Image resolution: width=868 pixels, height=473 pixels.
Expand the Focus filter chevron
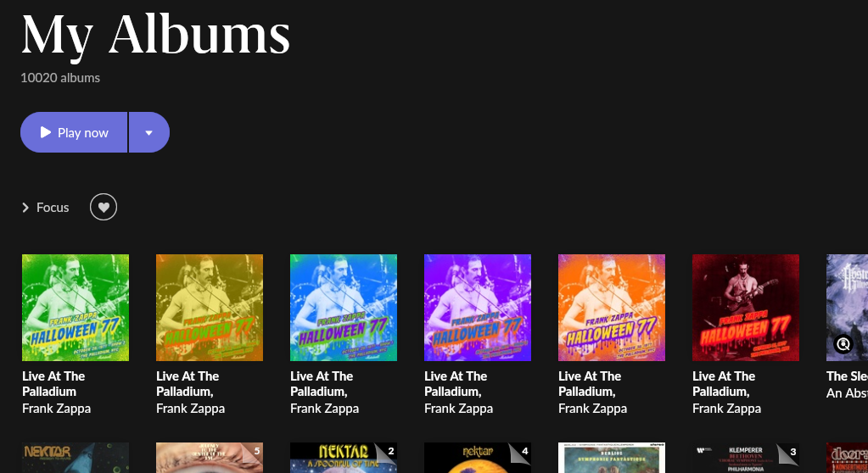pyautogui.click(x=25, y=208)
